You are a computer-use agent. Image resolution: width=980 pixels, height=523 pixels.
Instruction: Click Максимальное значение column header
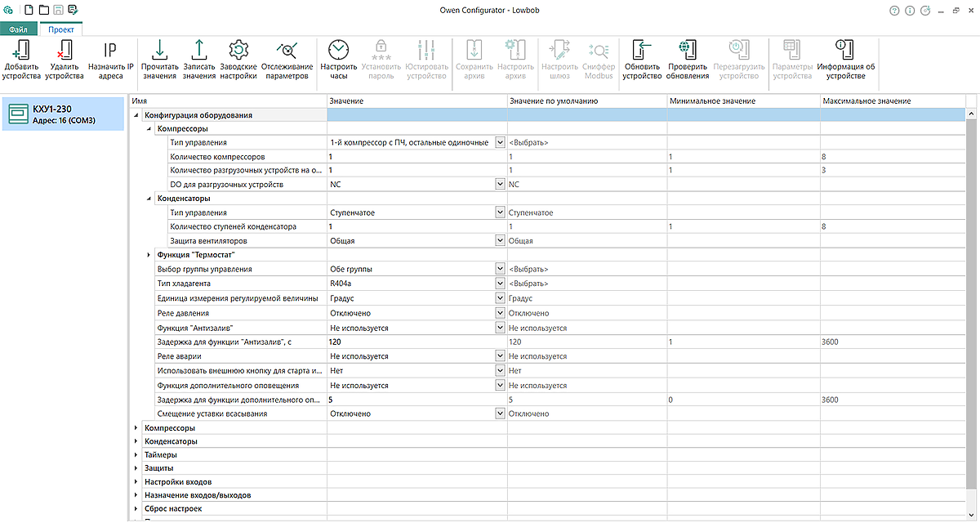[x=893, y=101]
